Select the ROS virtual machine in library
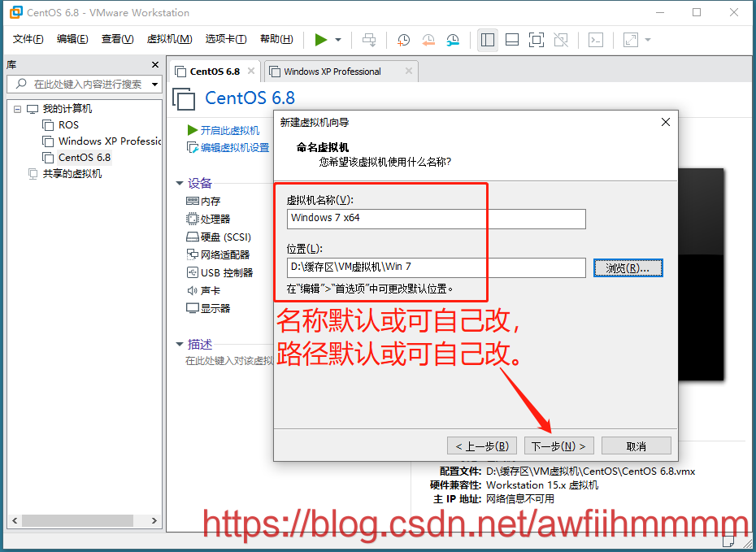 [x=68, y=125]
